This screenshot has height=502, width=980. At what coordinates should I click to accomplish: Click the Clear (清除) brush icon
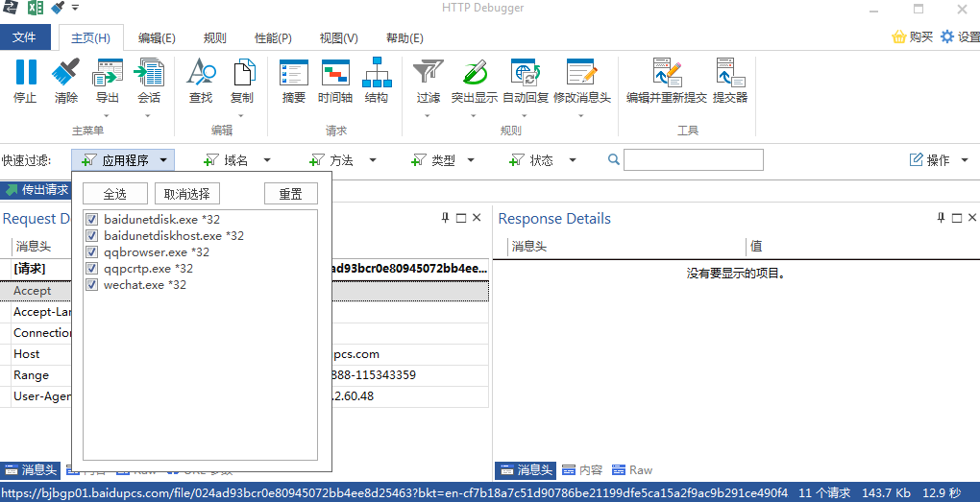65,72
